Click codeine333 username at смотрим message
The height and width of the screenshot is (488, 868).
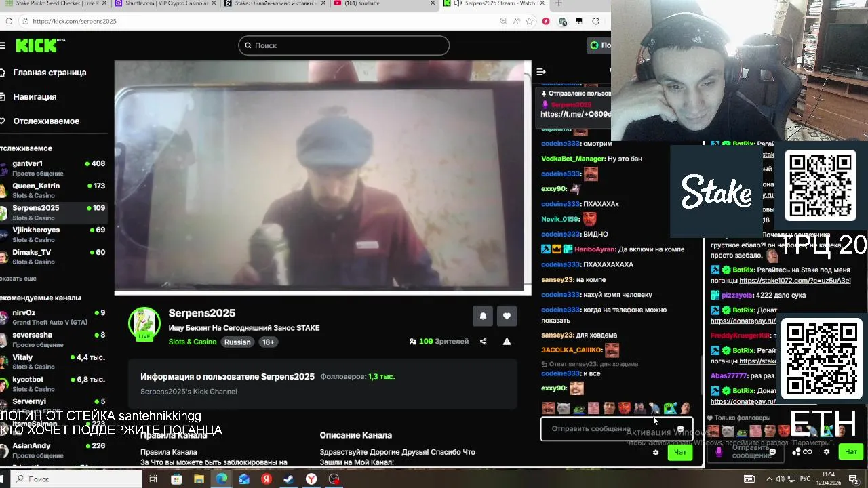click(560, 144)
